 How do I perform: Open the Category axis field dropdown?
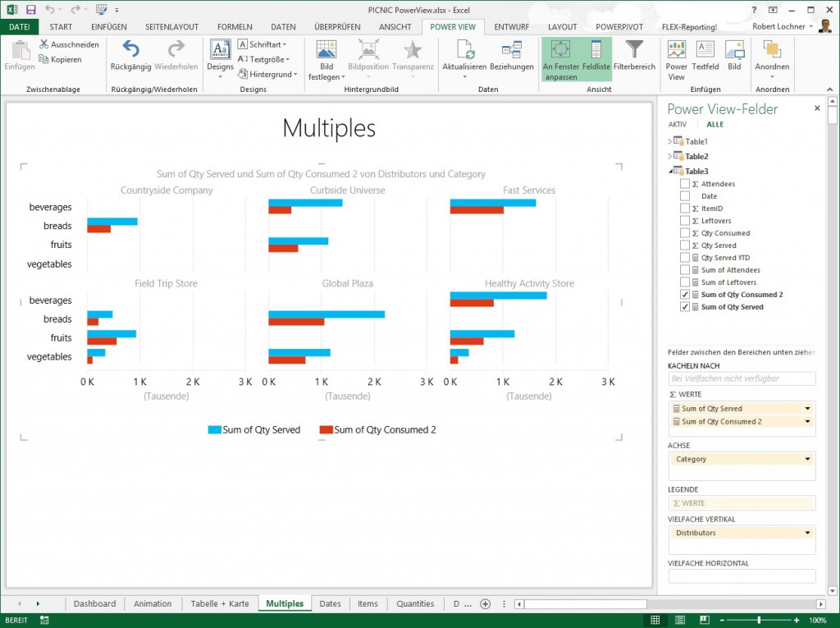coord(807,459)
